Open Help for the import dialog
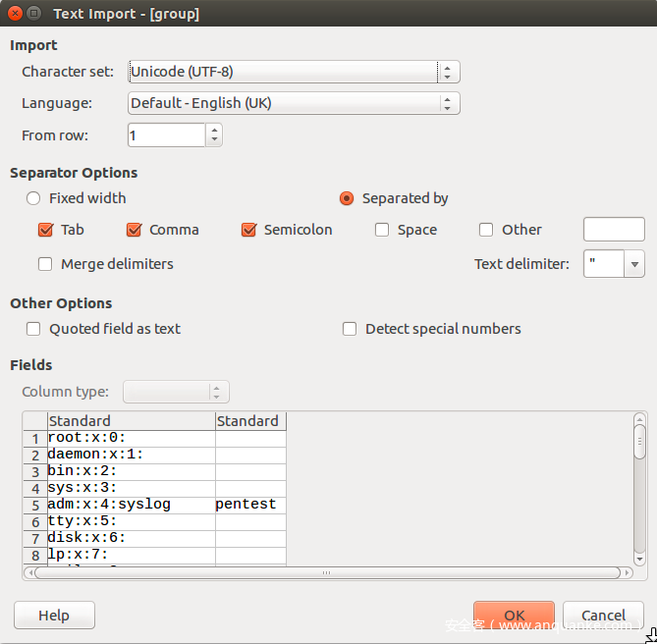The width and height of the screenshot is (657, 644). pyautogui.click(x=54, y=616)
